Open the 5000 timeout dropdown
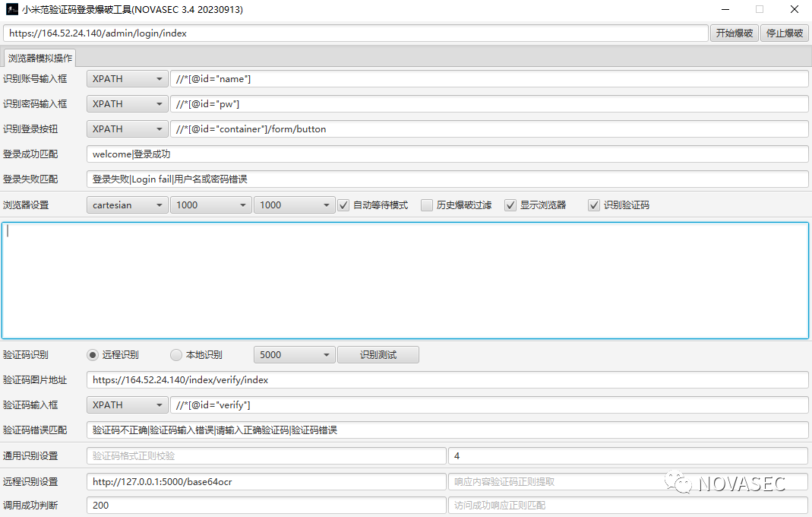Screen dimensions: 812x517 pos(295,355)
